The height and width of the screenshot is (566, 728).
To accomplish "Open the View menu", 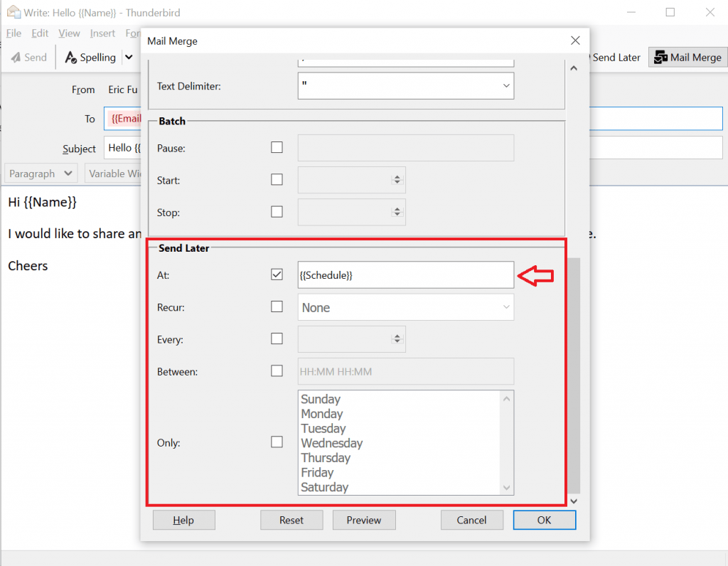I will click(x=69, y=33).
